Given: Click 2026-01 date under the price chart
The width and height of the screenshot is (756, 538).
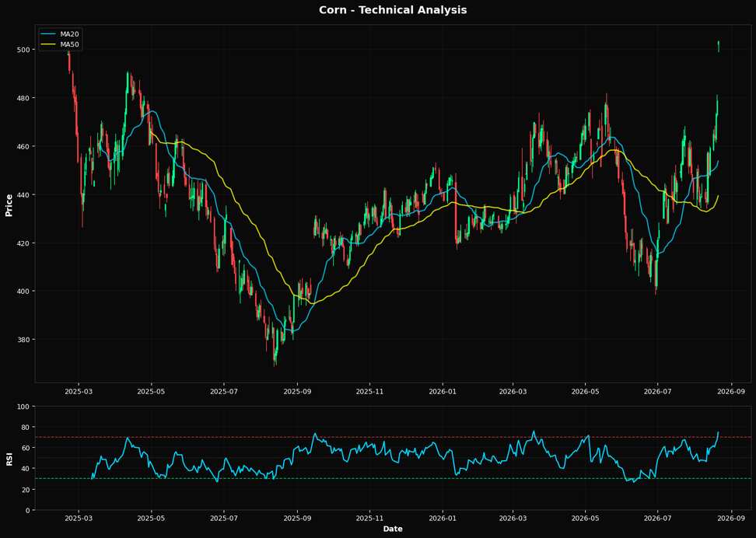Looking at the screenshot, I should pyautogui.click(x=443, y=392).
